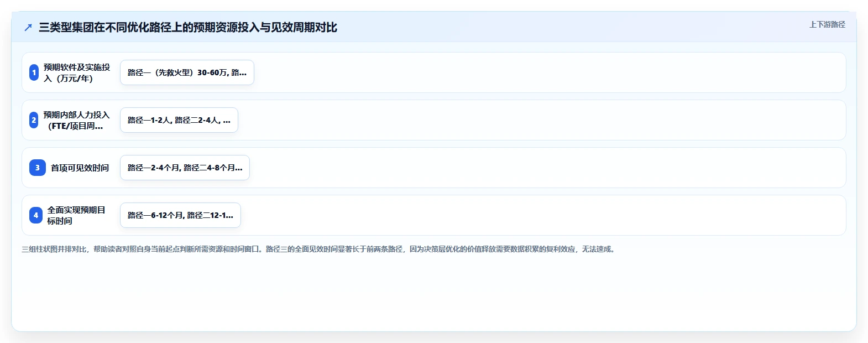Click the arrow icon beside the card title

(28, 28)
